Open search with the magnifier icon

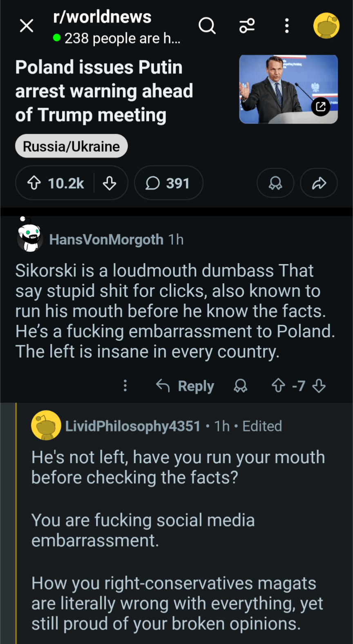pos(207,26)
